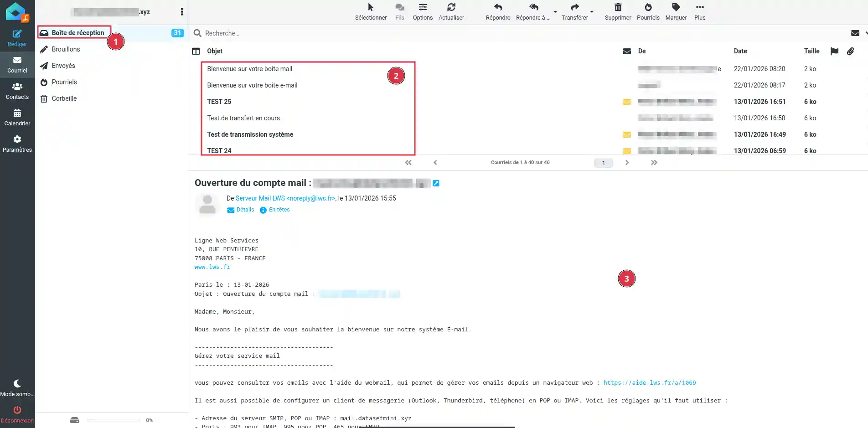
Task: Toggle Mode sombre dark mode
Action: (x=17, y=388)
